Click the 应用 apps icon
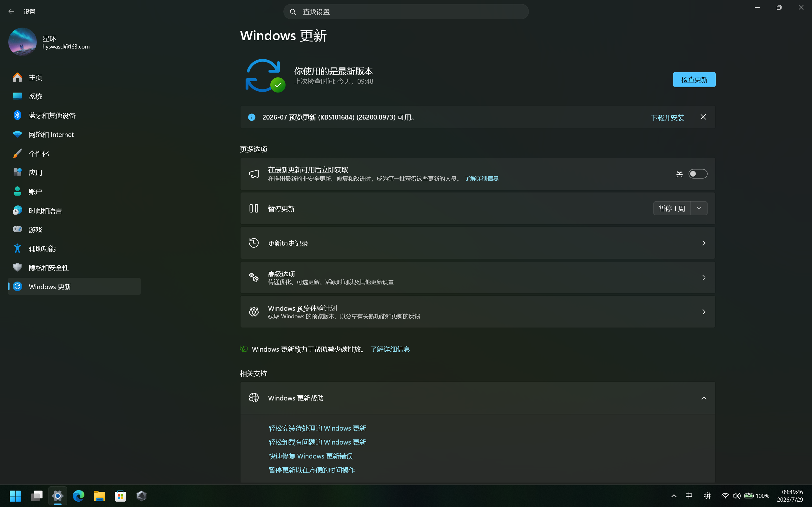812x507 pixels. [x=17, y=172]
